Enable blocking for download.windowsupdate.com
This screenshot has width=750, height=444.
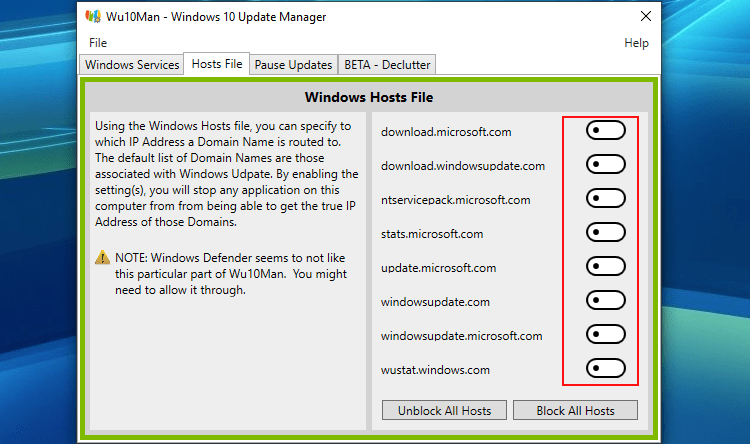606,164
